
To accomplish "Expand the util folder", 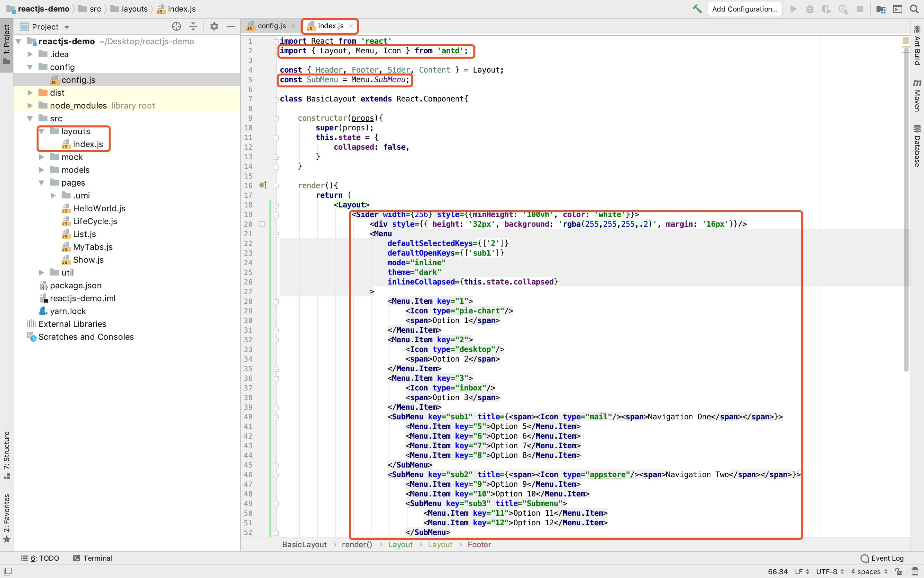I will click(x=41, y=273).
